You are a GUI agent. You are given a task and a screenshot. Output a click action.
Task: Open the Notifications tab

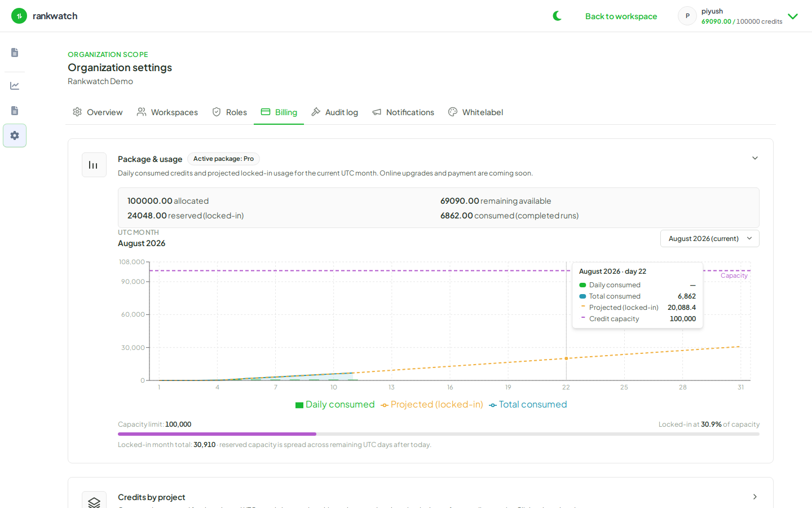[x=403, y=112]
